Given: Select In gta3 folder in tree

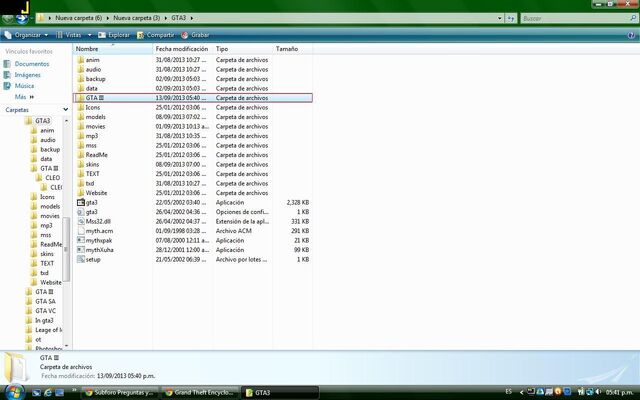Looking at the screenshot, I should pos(44,320).
